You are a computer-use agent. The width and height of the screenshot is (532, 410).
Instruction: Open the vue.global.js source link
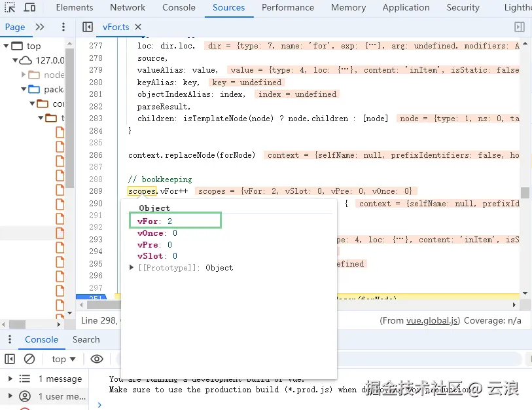click(x=433, y=320)
